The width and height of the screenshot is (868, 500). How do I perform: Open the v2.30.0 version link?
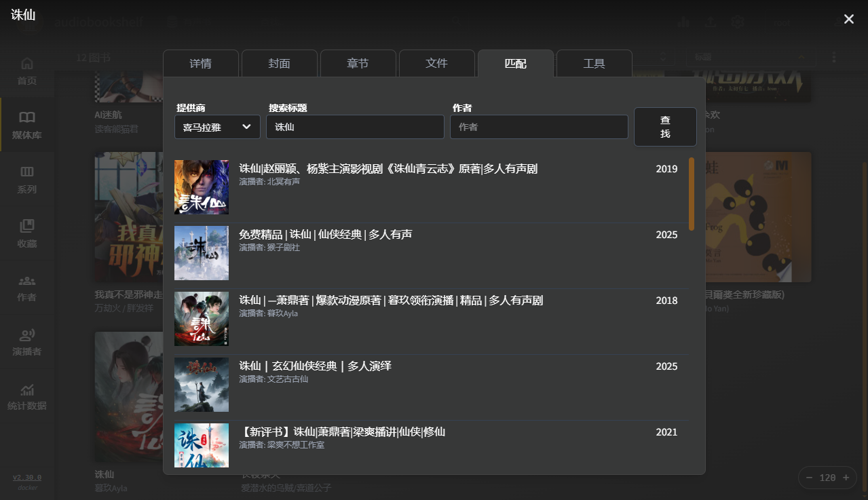(26, 477)
